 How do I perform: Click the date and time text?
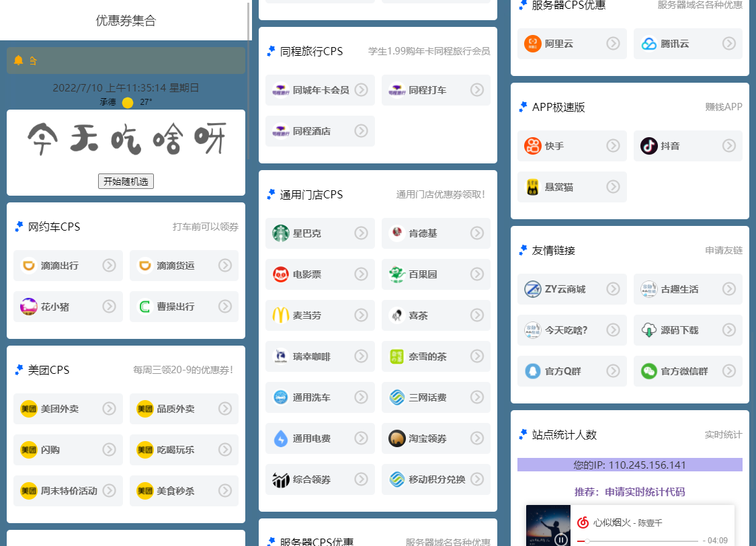(x=126, y=88)
